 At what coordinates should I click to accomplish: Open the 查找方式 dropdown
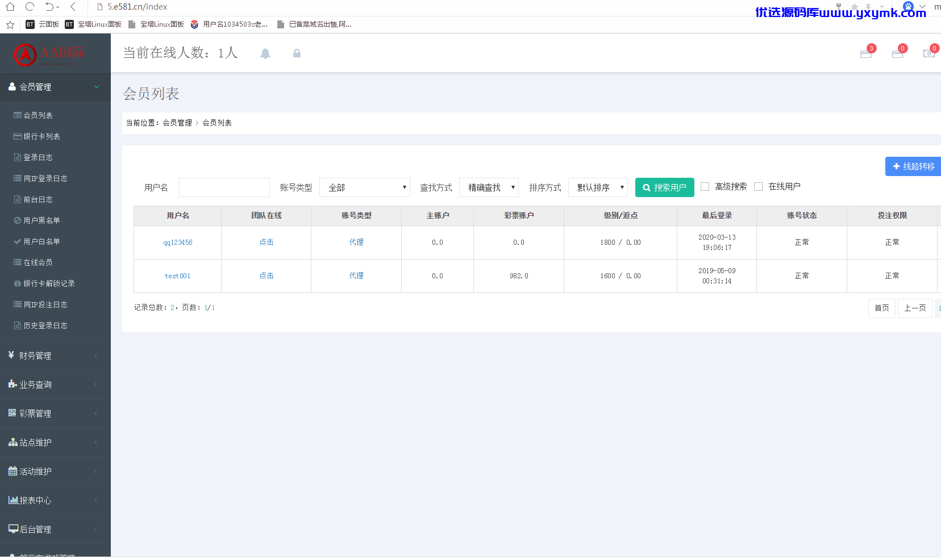[489, 187]
